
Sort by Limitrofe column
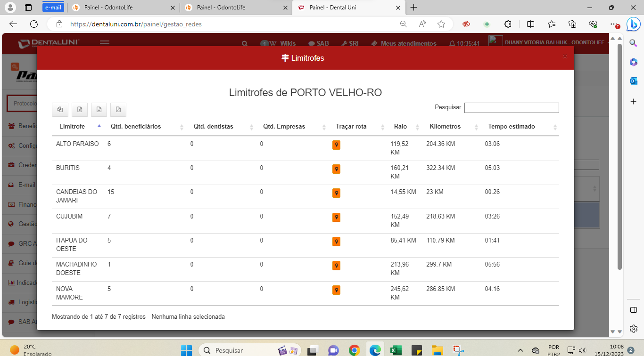[72, 127]
